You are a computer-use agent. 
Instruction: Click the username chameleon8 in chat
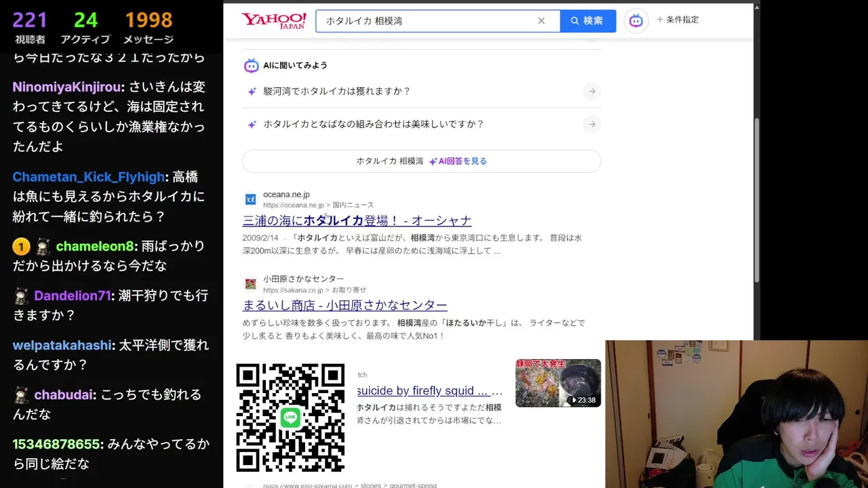point(95,247)
